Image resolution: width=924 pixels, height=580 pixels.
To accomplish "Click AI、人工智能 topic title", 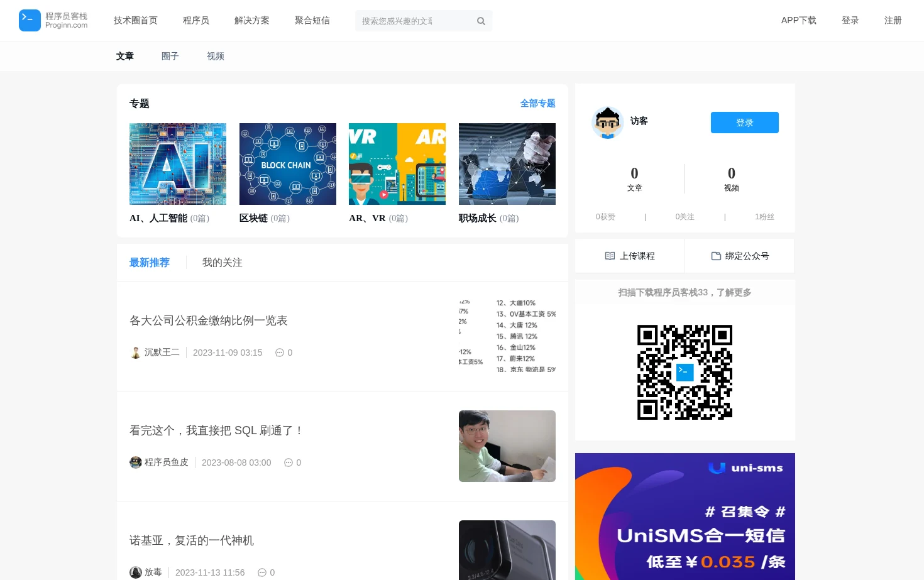I will click(x=158, y=218).
